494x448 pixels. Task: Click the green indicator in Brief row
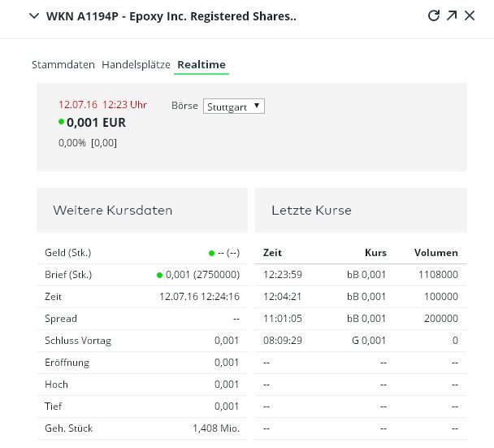pyautogui.click(x=160, y=275)
